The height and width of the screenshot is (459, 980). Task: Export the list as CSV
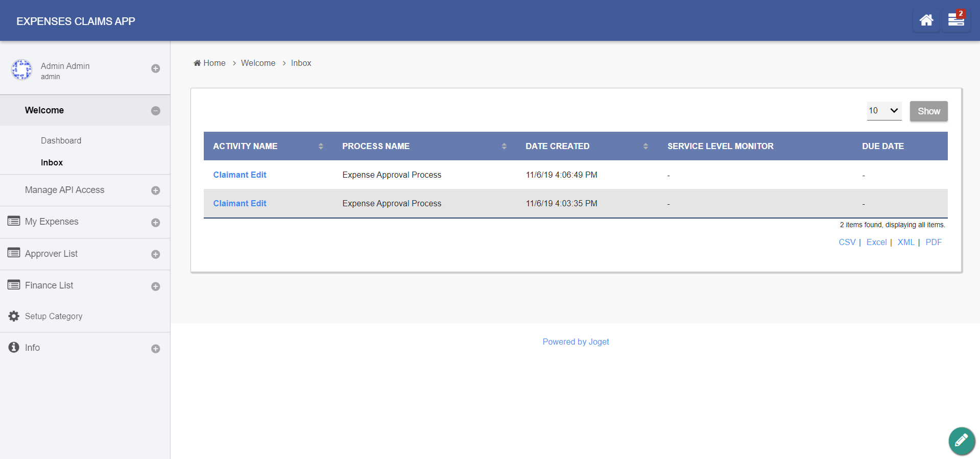pyautogui.click(x=847, y=242)
